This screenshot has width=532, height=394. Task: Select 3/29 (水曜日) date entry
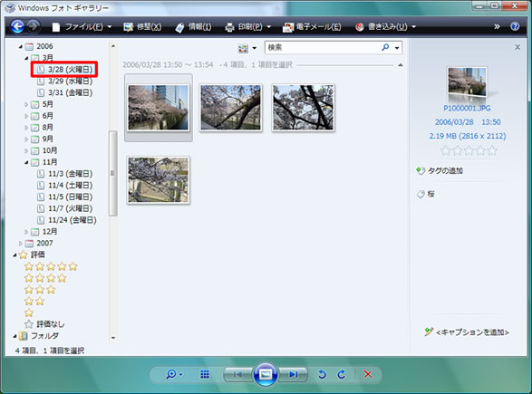point(64,81)
